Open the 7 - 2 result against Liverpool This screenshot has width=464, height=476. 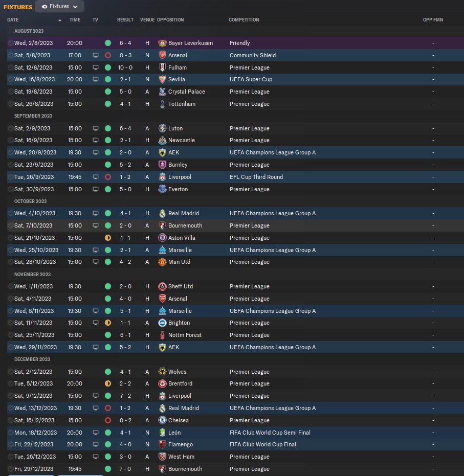(125, 396)
